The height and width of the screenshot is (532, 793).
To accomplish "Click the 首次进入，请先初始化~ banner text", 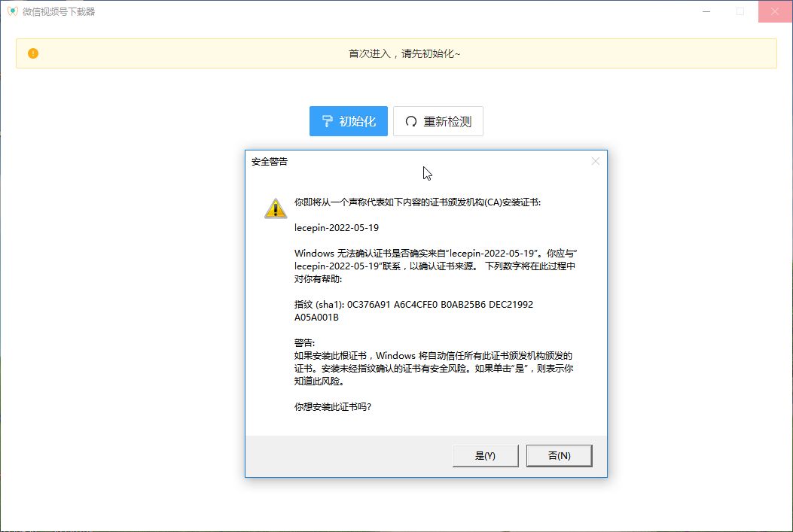I will coord(404,53).
